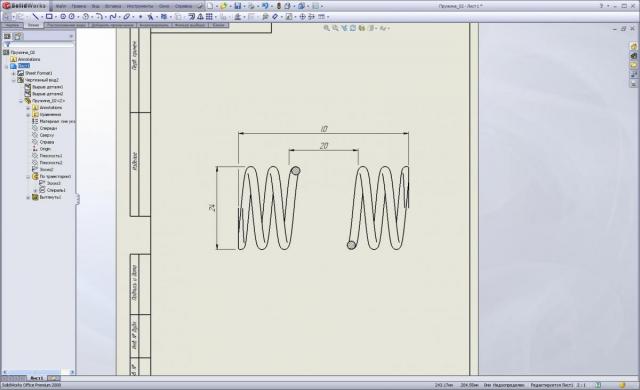The height and width of the screenshot is (390, 640).
Task: Open the Undo arrow tool
Action: point(265,6)
